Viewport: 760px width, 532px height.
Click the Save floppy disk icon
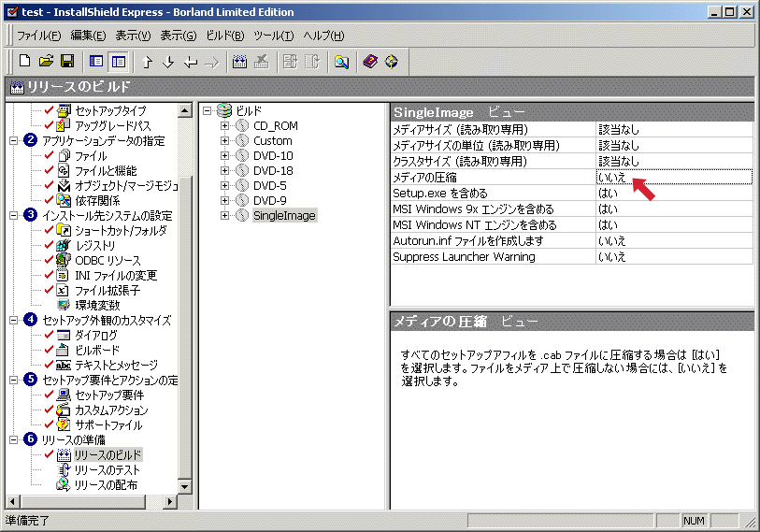coord(67,62)
